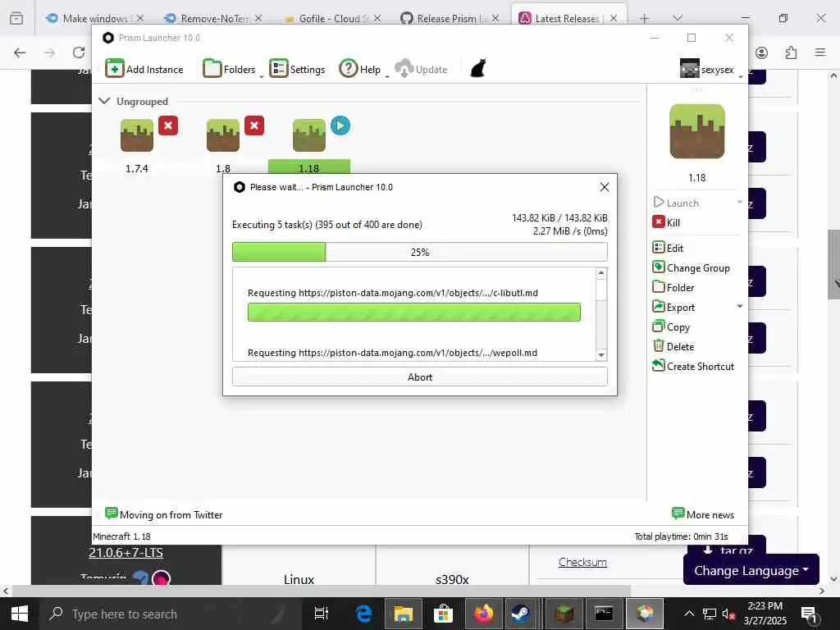The height and width of the screenshot is (630, 840).
Task: Click the 25% overall progress bar
Action: pos(420,252)
